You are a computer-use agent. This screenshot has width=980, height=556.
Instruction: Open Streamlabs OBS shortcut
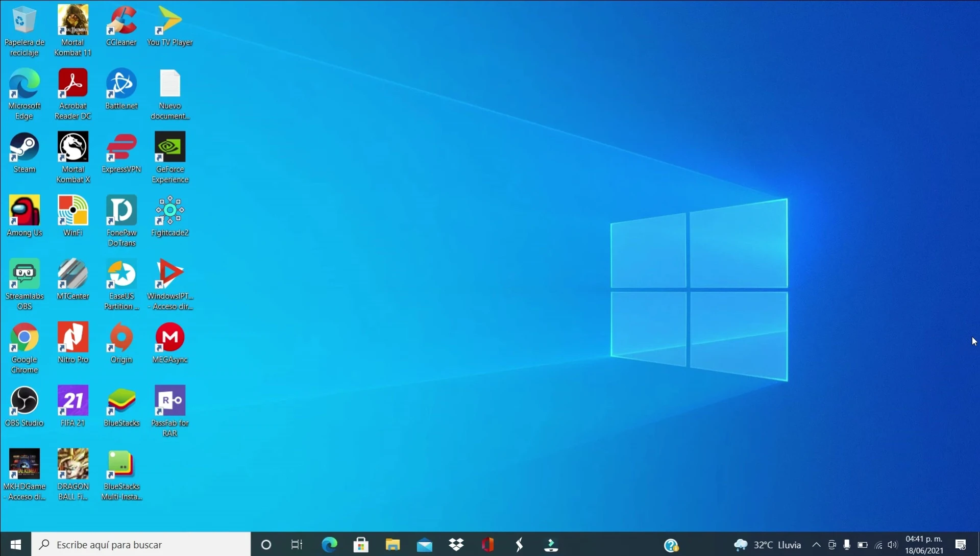[24, 285]
